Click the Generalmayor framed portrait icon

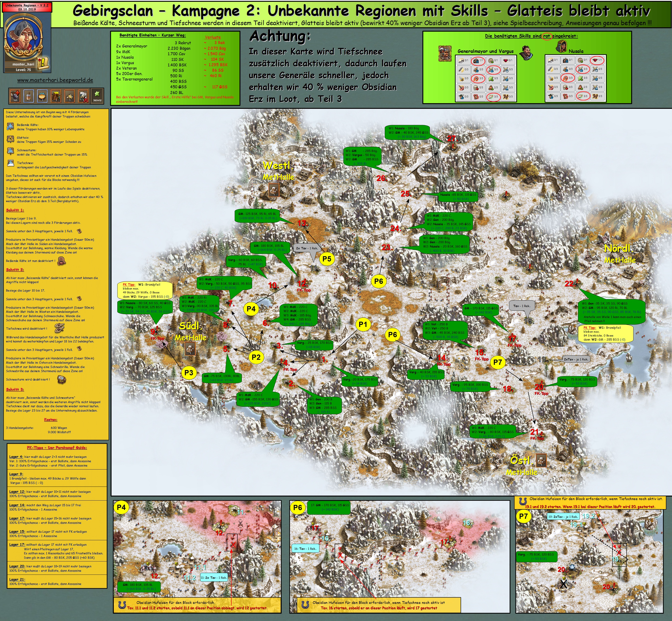tap(445, 53)
